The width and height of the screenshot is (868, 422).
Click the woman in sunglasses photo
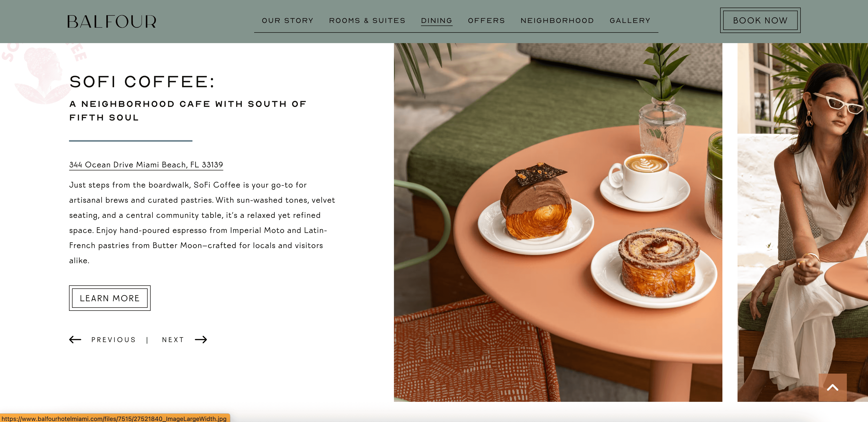coord(803,222)
